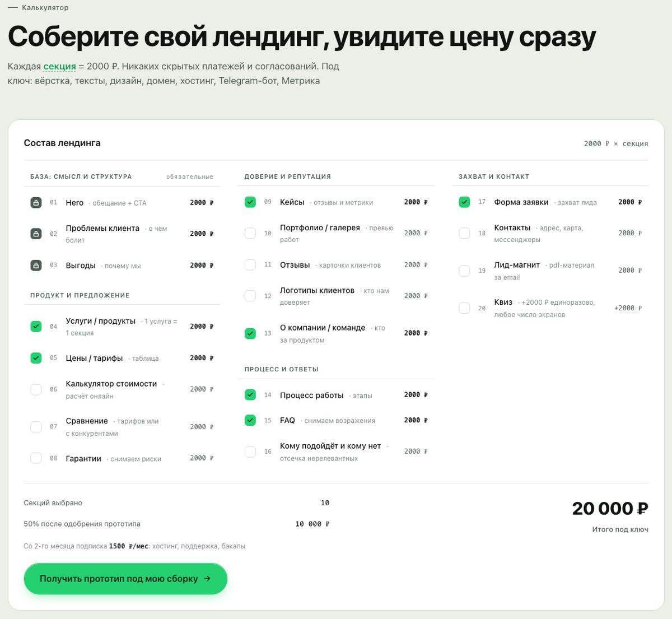672x619 pixels.
Task: Click the Состав лендинга heading
Action: 62,143
